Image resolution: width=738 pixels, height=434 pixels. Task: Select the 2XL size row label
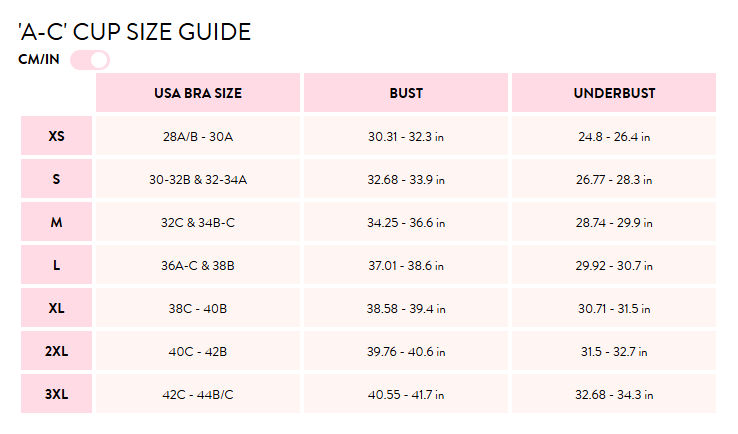click(56, 351)
